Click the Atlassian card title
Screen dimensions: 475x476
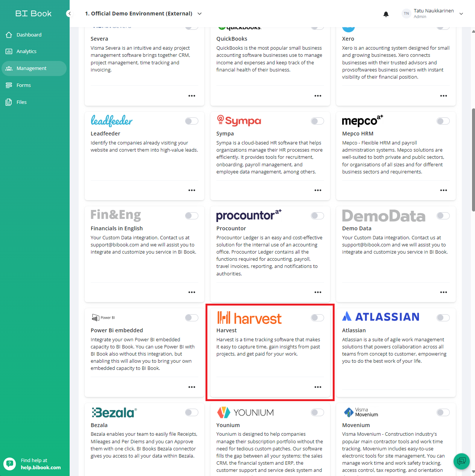[x=354, y=330]
